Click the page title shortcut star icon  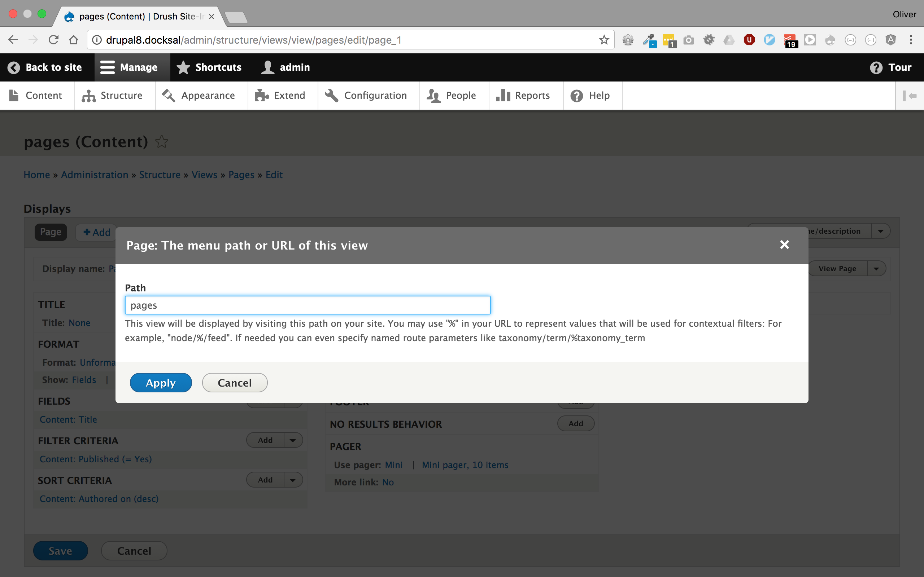(x=161, y=142)
